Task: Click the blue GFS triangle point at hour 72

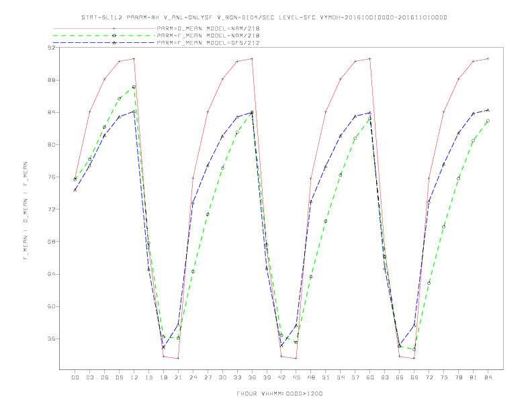Action: click(429, 201)
